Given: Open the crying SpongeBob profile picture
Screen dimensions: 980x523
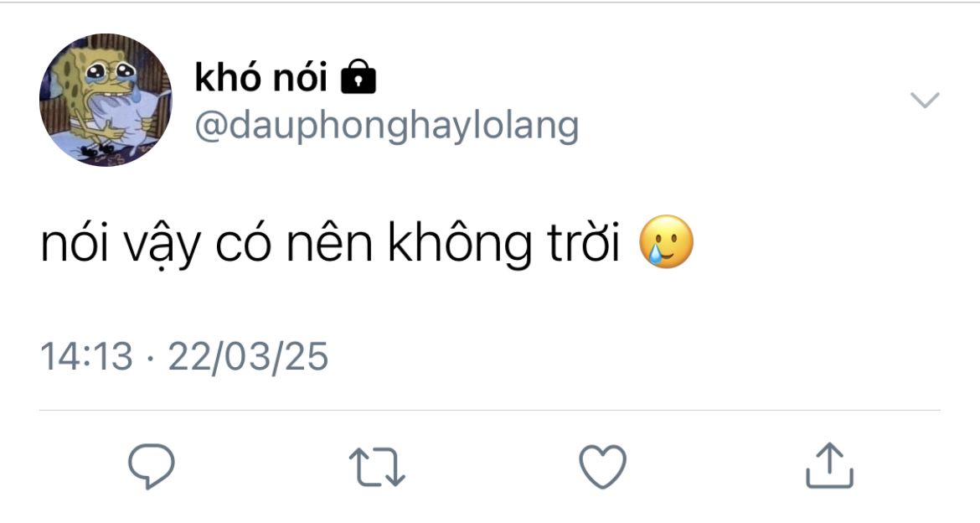Looking at the screenshot, I should [x=105, y=100].
